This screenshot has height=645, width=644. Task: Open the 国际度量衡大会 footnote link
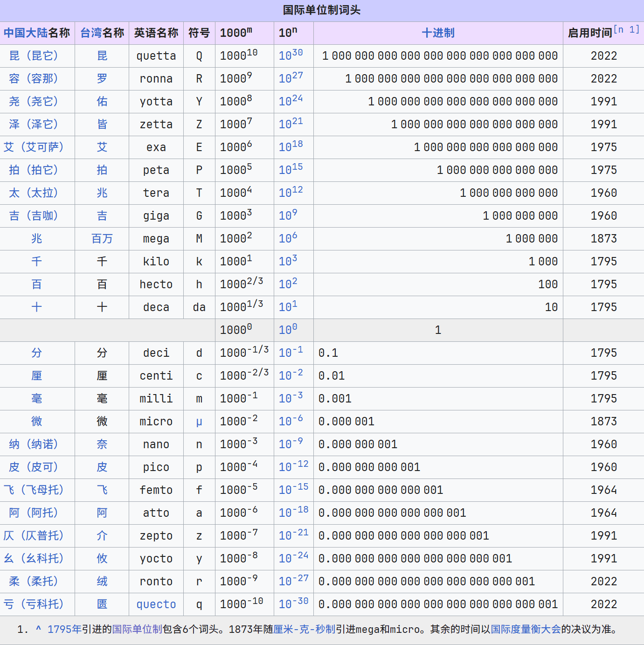[526, 630]
